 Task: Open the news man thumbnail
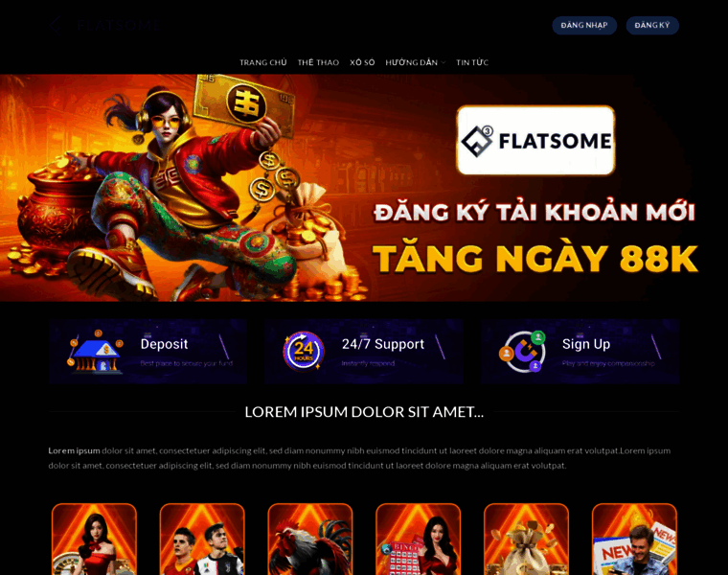pos(634,539)
